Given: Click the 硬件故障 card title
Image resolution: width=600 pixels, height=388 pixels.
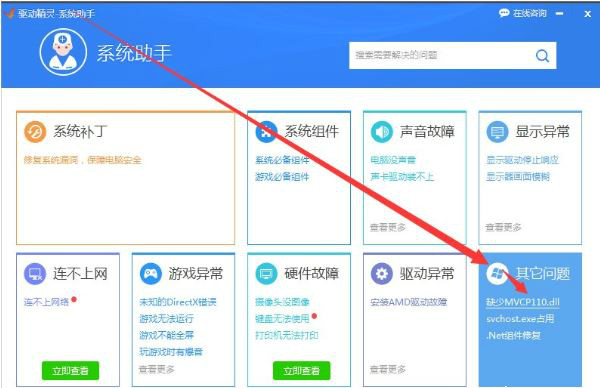Looking at the screenshot, I should (311, 273).
